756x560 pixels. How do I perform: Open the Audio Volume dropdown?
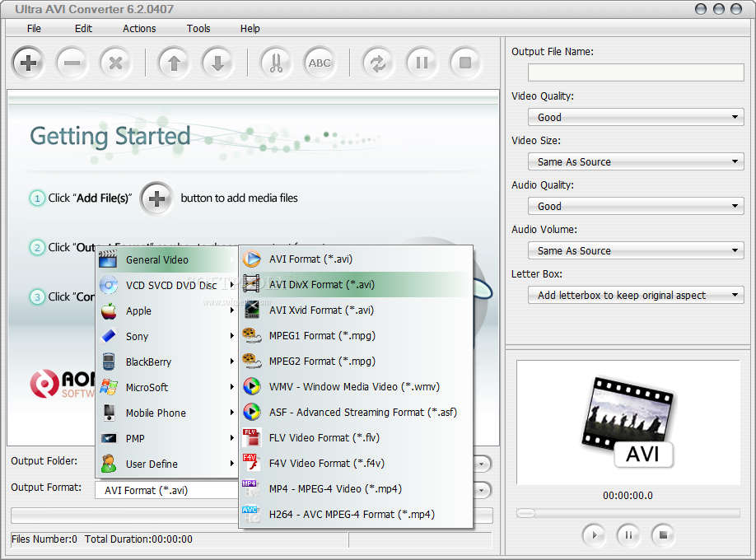point(636,250)
